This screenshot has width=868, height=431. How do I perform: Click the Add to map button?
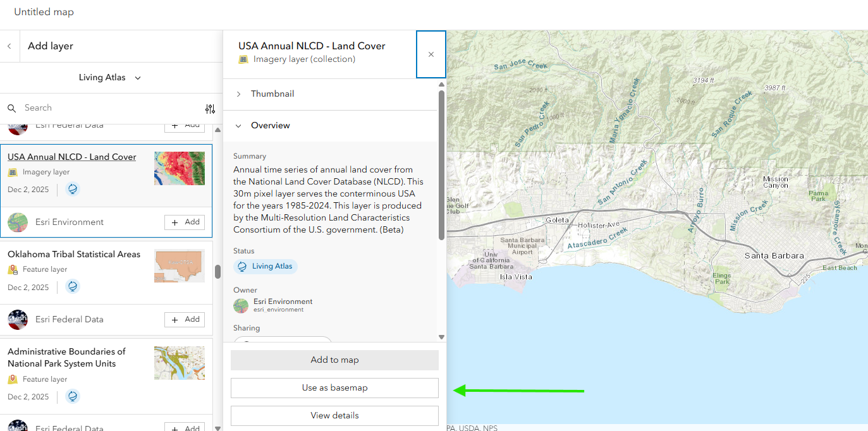tap(334, 360)
